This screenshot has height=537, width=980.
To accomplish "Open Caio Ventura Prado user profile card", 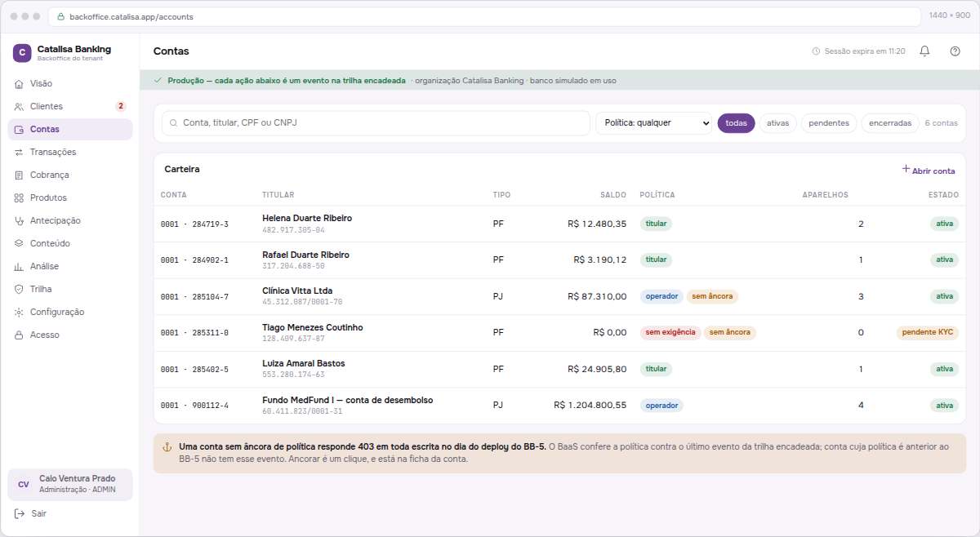I will point(70,484).
